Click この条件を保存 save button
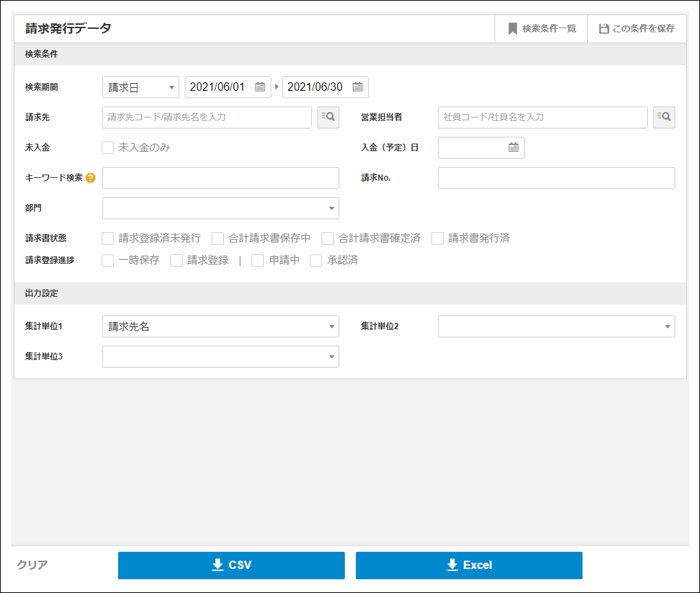Viewport: 700px width, 593px height. click(637, 29)
